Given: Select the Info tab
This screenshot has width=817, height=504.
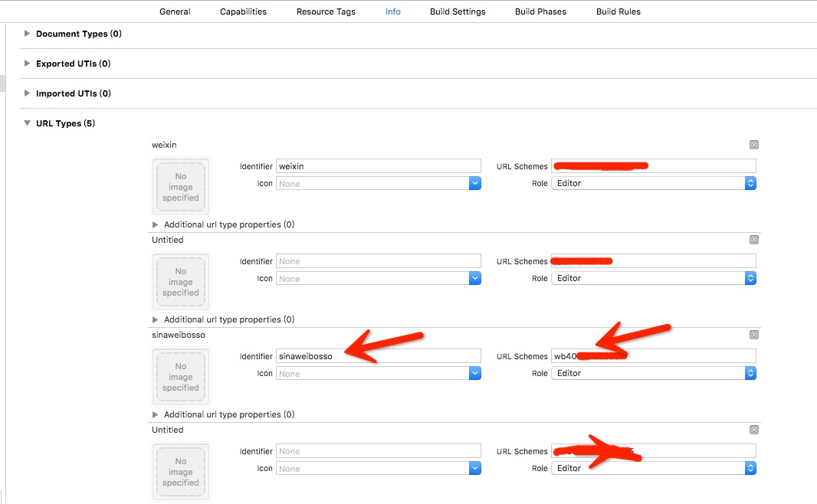Looking at the screenshot, I should tap(393, 11).
